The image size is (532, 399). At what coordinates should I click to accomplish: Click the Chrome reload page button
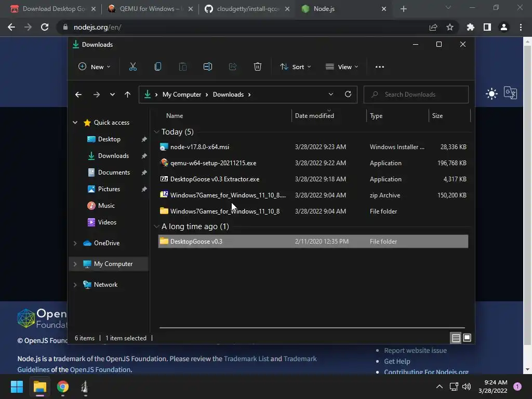(45, 27)
